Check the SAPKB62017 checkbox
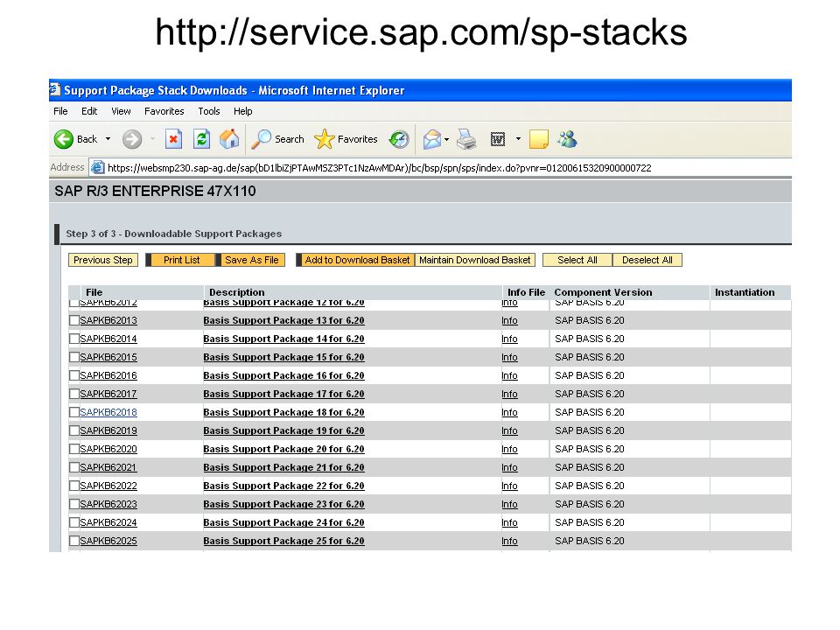This screenshot has height=630, width=840. [x=74, y=394]
